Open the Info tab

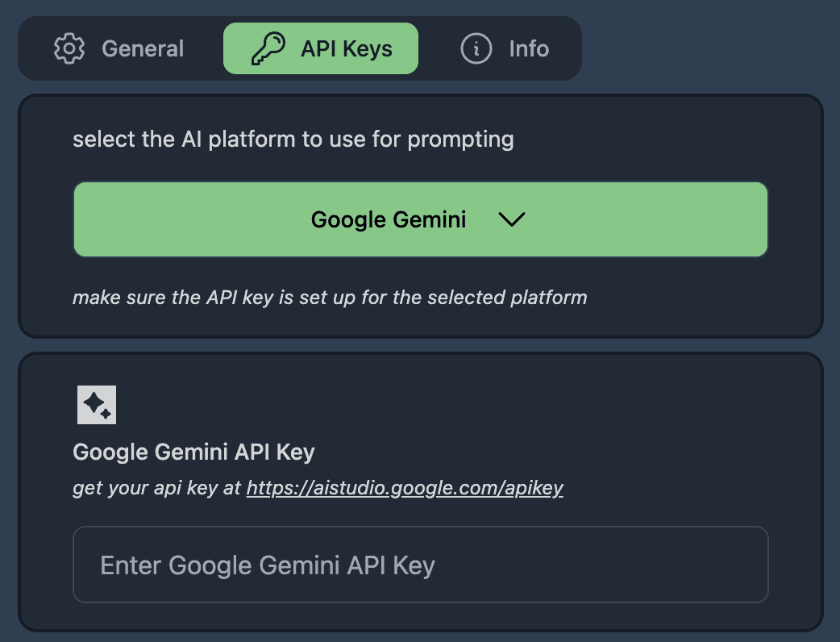[x=505, y=48]
